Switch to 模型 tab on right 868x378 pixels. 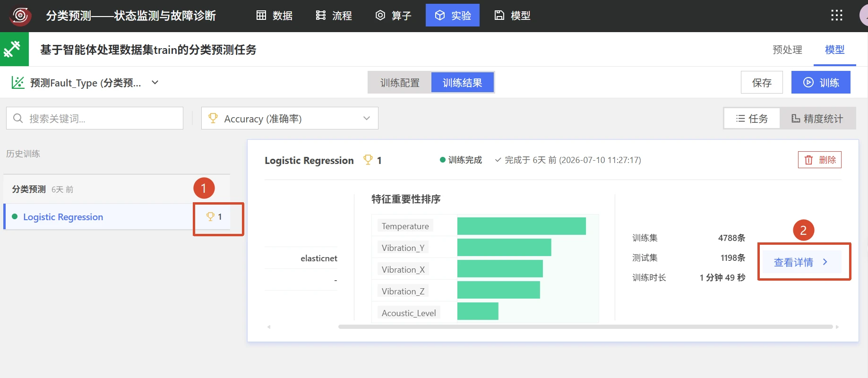pos(834,50)
